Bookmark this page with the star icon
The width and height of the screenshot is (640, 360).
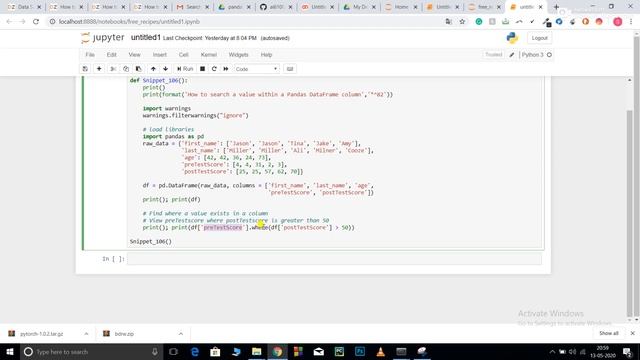pyautogui.click(x=462, y=22)
